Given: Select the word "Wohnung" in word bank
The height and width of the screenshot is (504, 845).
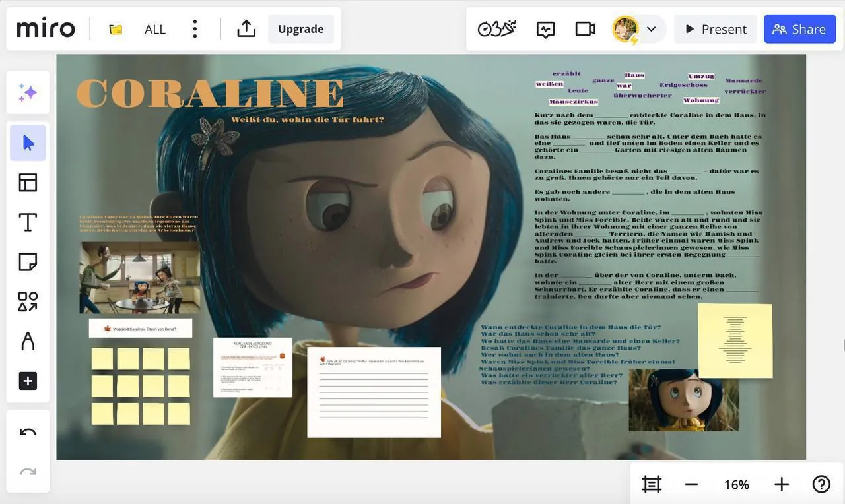Looking at the screenshot, I should [701, 100].
